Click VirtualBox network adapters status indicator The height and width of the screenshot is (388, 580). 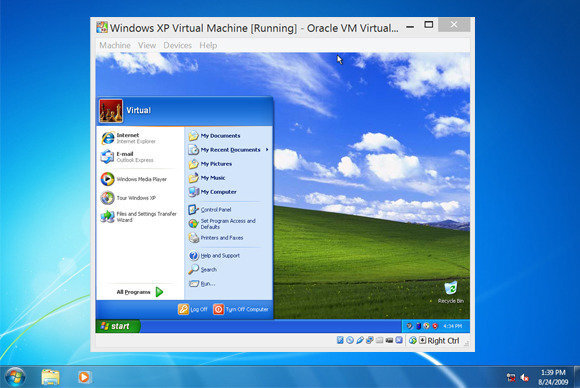[370, 340]
